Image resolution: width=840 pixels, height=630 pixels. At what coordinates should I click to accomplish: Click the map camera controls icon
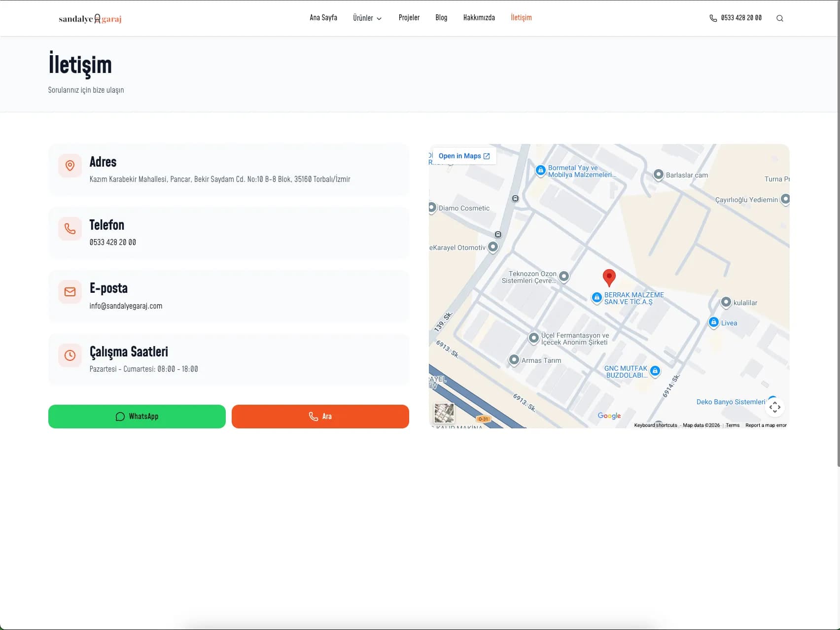click(774, 407)
